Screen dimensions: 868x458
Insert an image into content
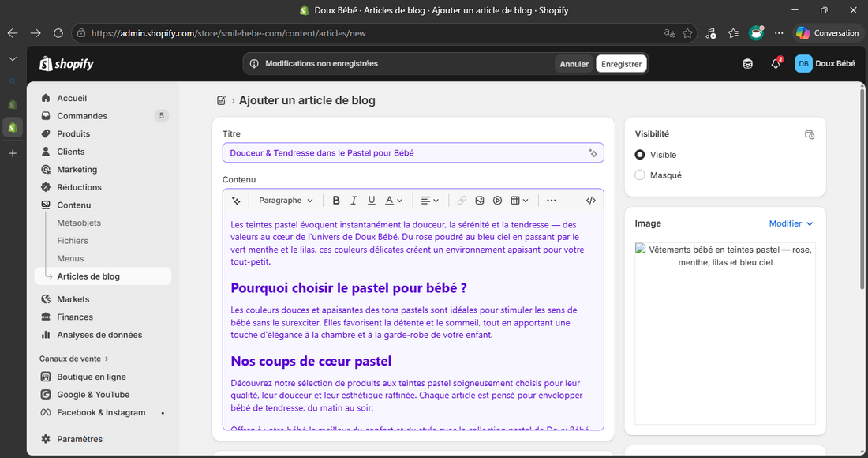(480, 201)
